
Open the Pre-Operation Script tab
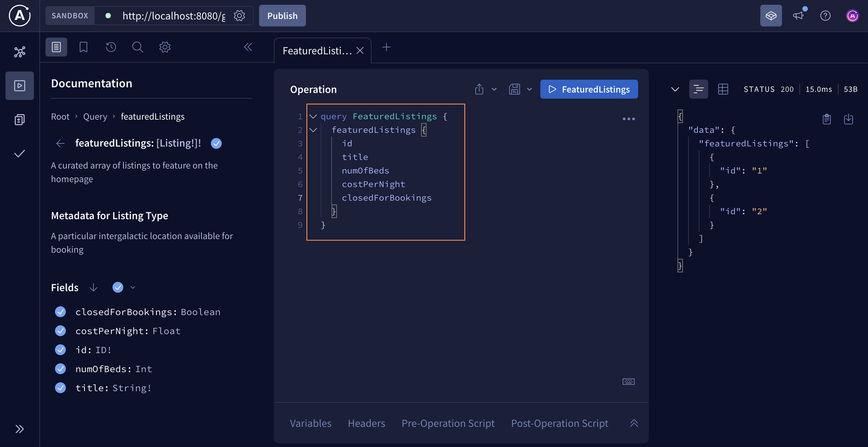(x=448, y=423)
